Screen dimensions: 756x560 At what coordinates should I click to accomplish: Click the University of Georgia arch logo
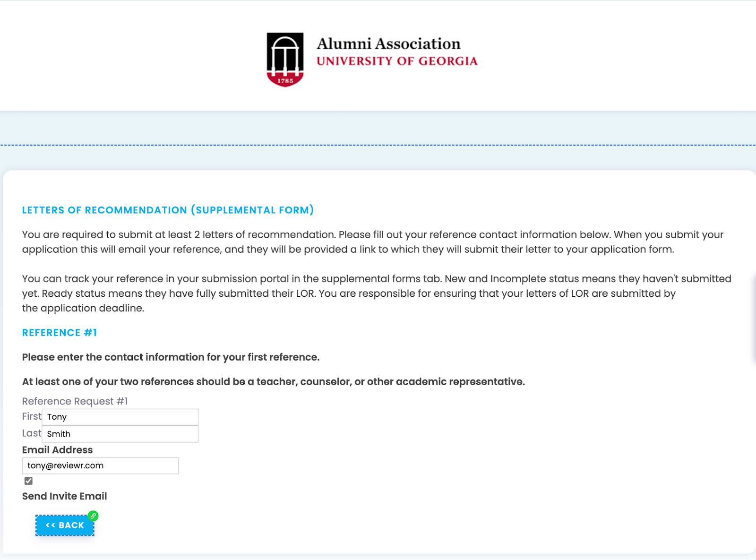285,60
